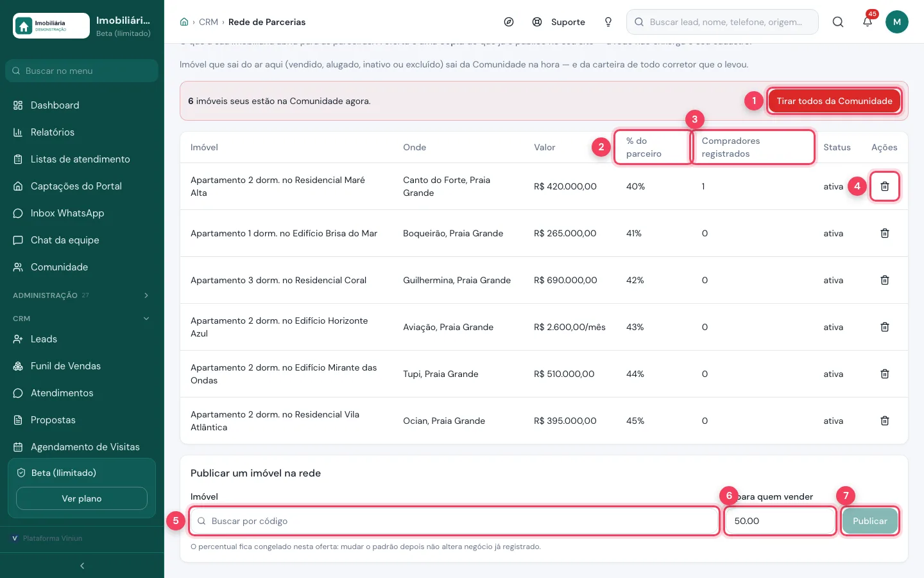The height and width of the screenshot is (578, 924).
Task: Click trash icon for Residencial Coral row
Action: pyautogui.click(x=885, y=280)
